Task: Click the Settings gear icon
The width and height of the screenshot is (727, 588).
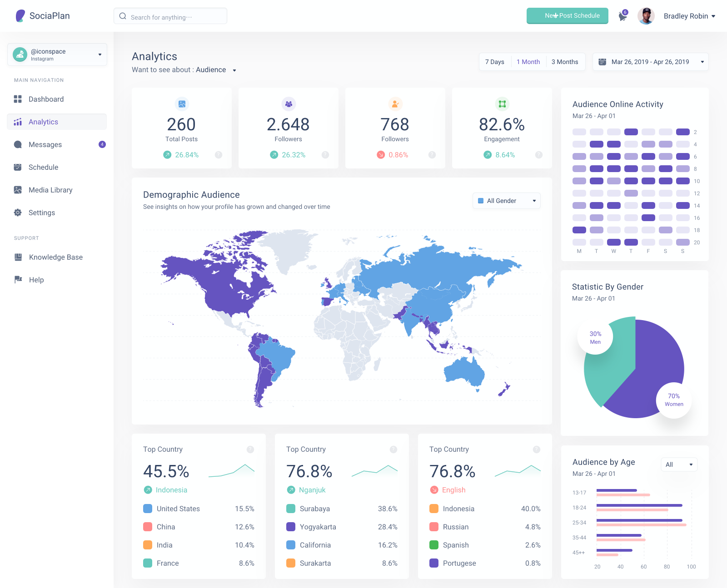Action: point(18,212)
